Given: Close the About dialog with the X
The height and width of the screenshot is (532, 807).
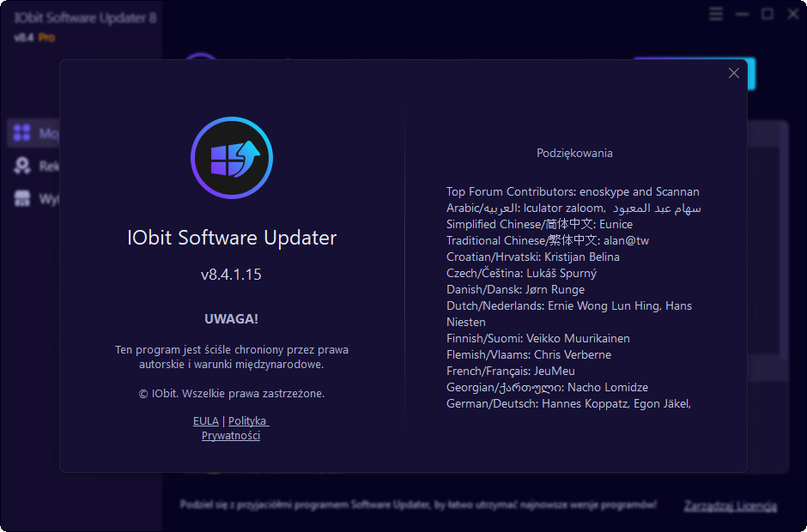Looking at the screenshot, I should (x=733, y=73).
